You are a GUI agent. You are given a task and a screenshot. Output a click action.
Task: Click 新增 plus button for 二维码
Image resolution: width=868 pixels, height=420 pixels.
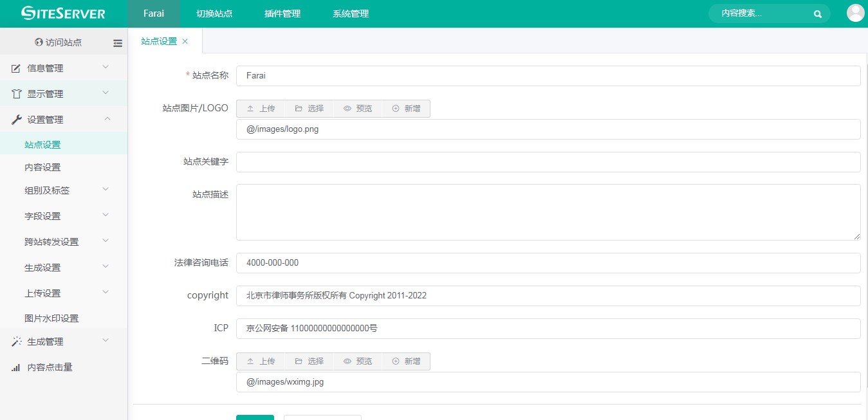tap(406, 361)
